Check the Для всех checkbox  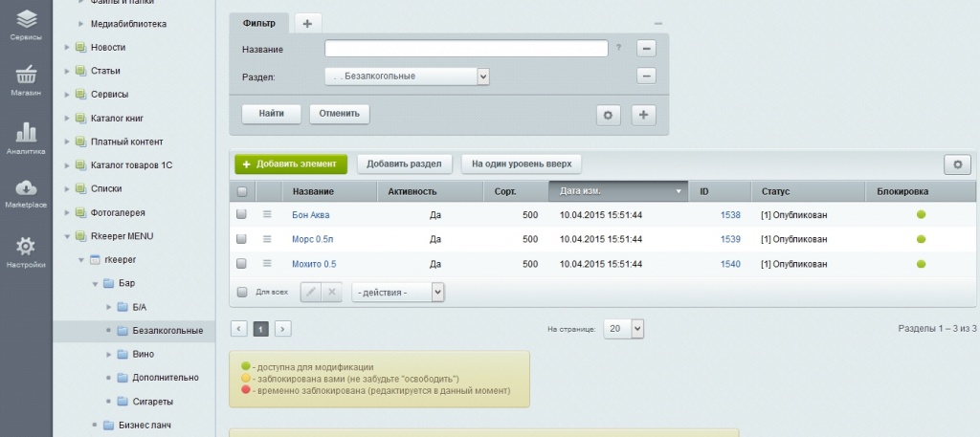[x=242, y=292]
